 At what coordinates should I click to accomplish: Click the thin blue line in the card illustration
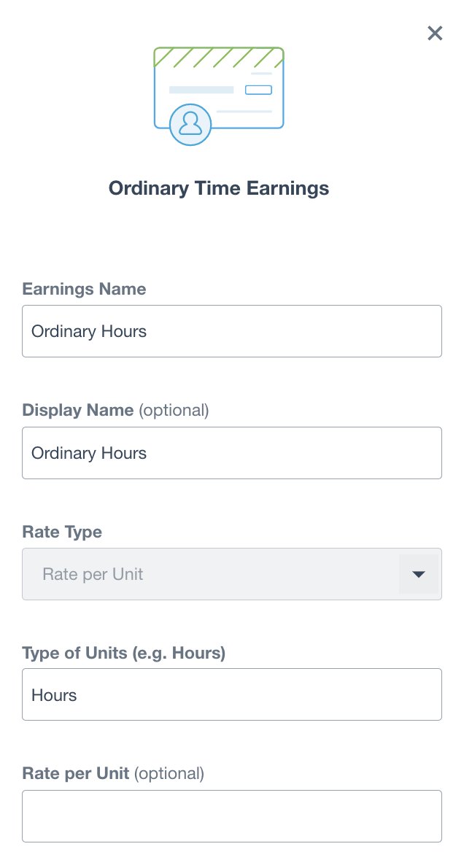(x=244, y=112)
